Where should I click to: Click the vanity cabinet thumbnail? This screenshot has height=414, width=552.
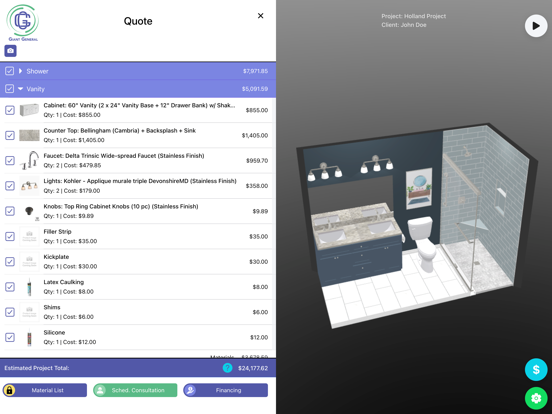29,110
